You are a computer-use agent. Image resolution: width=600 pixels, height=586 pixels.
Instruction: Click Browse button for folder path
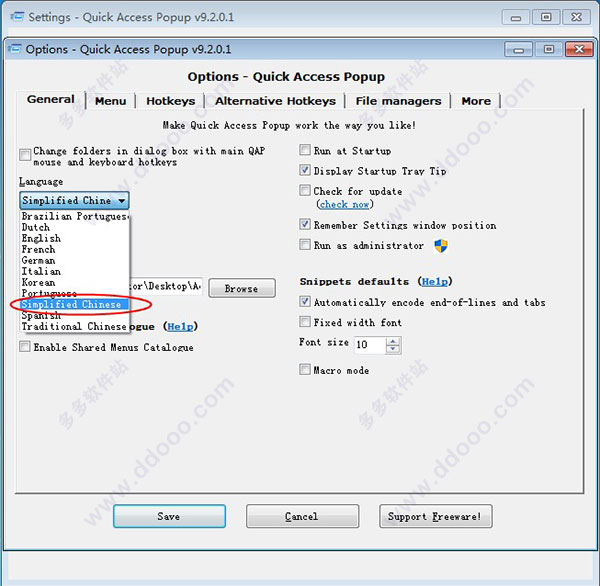click(242, 288)
